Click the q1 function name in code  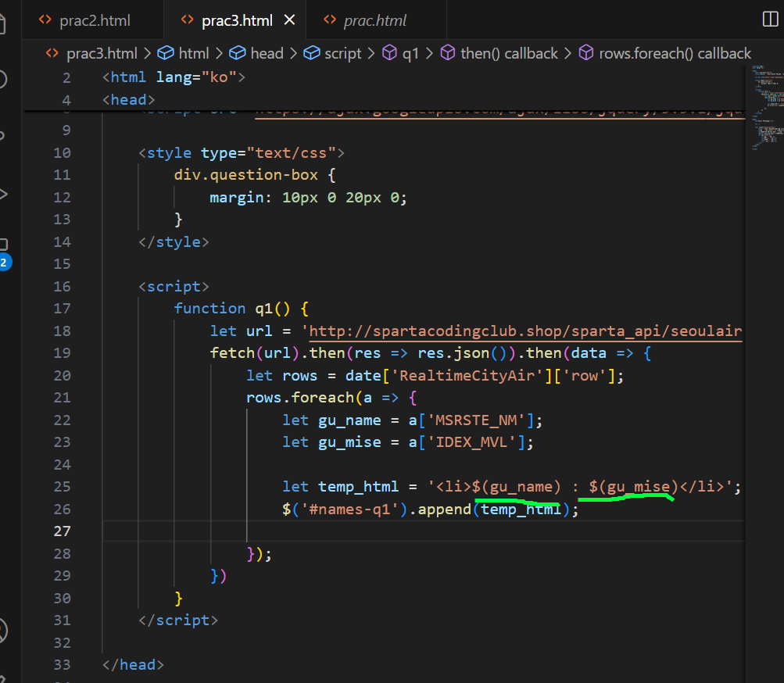point(263,308)
